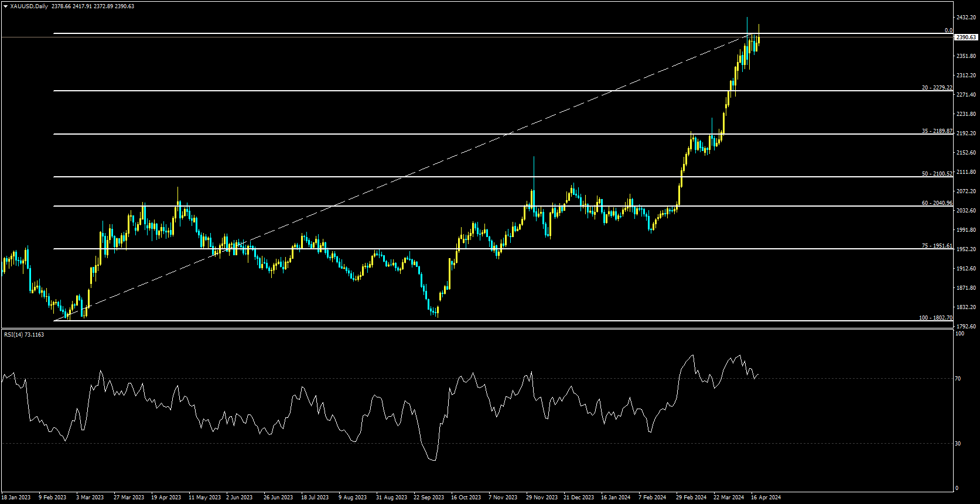This screenshot has height=504, width=980.
Task: Click price axis value 2312.20
Action: point(966,76)
